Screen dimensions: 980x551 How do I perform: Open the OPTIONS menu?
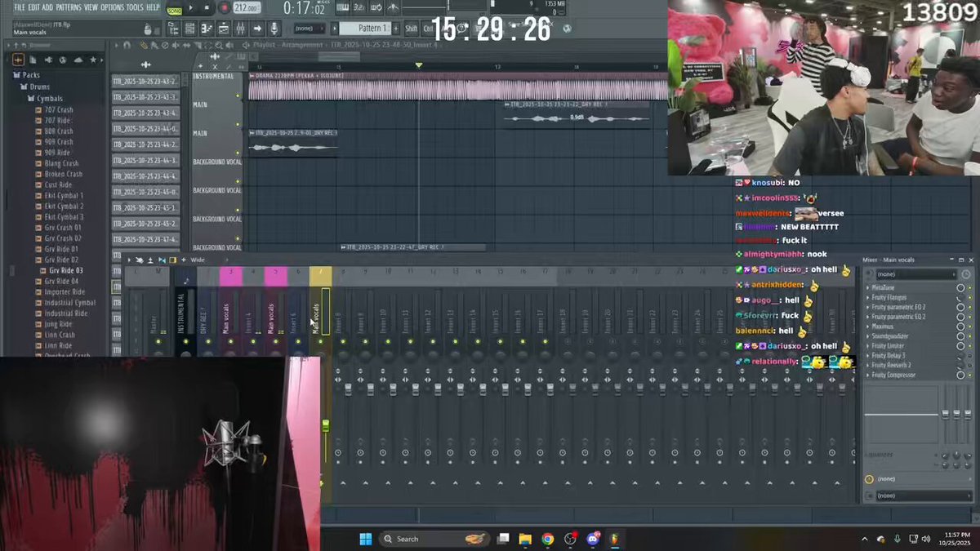click(x=113, y=7)
